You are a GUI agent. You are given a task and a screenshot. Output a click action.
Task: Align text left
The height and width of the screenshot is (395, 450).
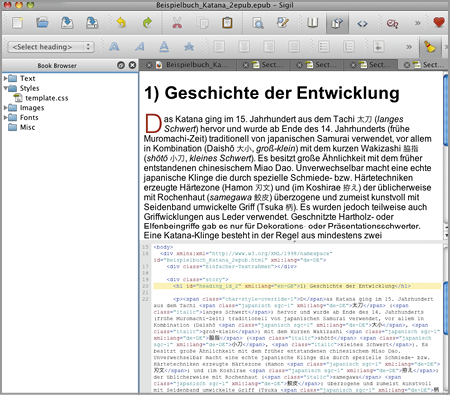coord(219,47)
